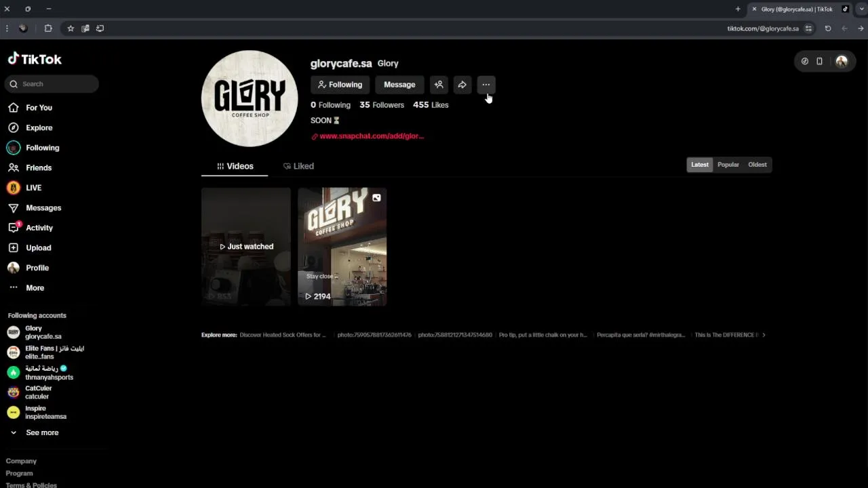Click the browser address bar URL
This screenshot has height=488, width=868.
[x=762, y=28]
